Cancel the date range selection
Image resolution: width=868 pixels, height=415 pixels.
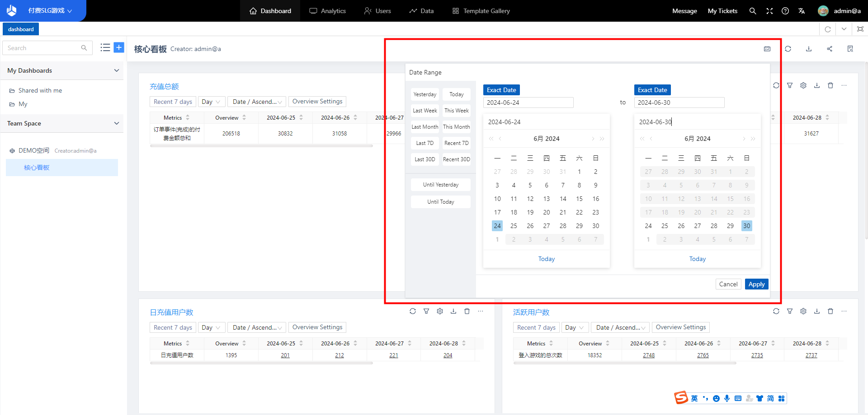[728, 284]
